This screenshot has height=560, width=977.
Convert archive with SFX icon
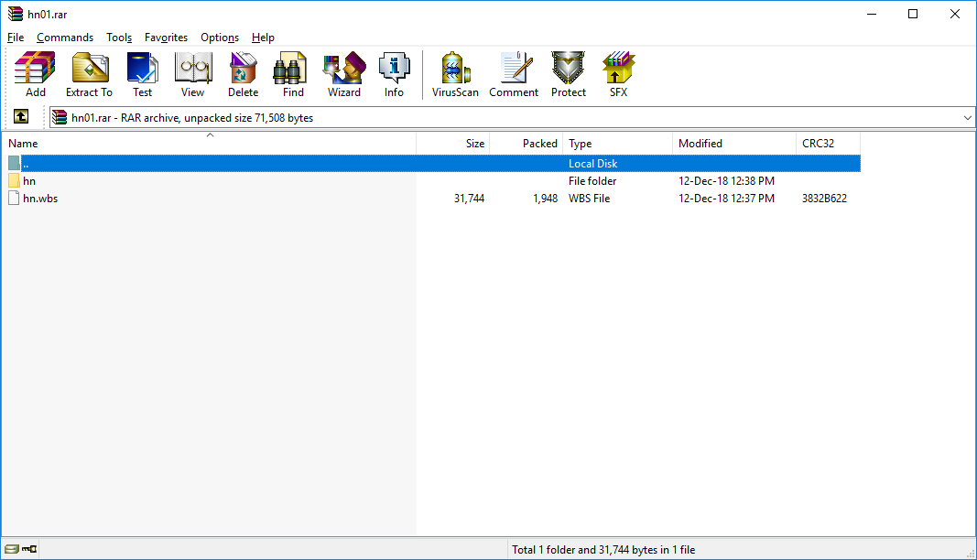[618, 74]
